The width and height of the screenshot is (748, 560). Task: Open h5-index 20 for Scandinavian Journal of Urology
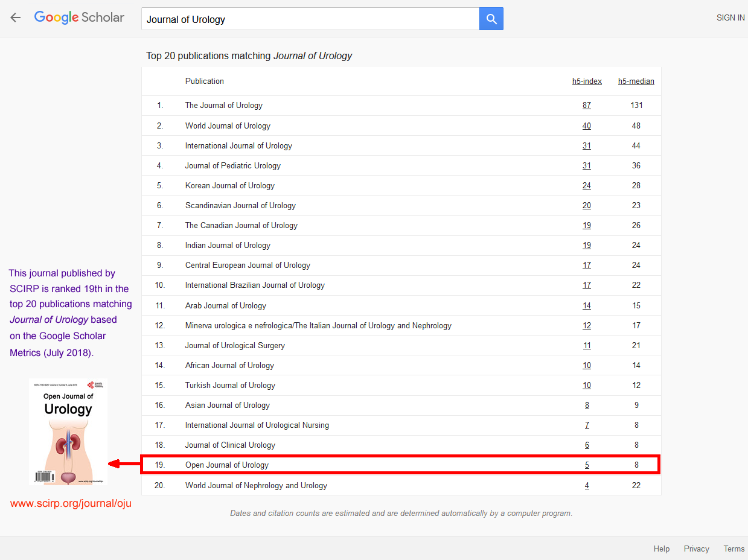click(x=587, y=206)
